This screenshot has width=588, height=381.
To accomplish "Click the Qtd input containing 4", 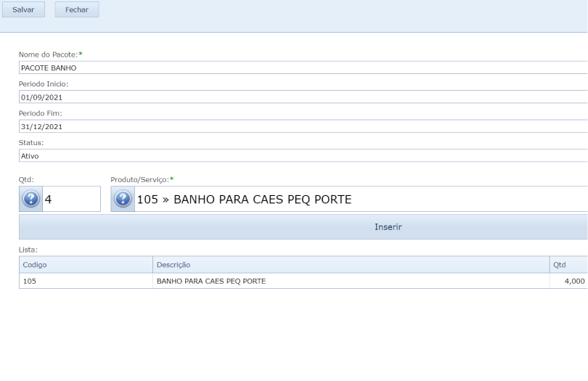I will (x=71, y=199).
